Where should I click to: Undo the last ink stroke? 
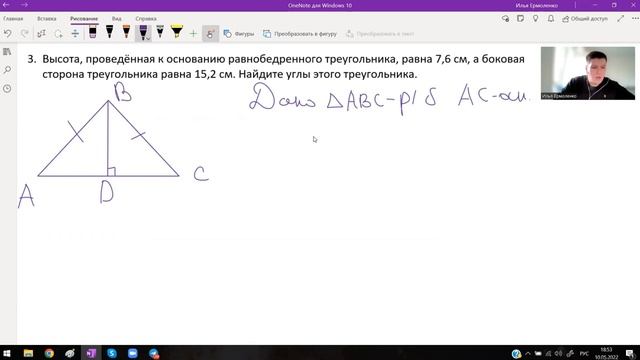pos(8,33)
